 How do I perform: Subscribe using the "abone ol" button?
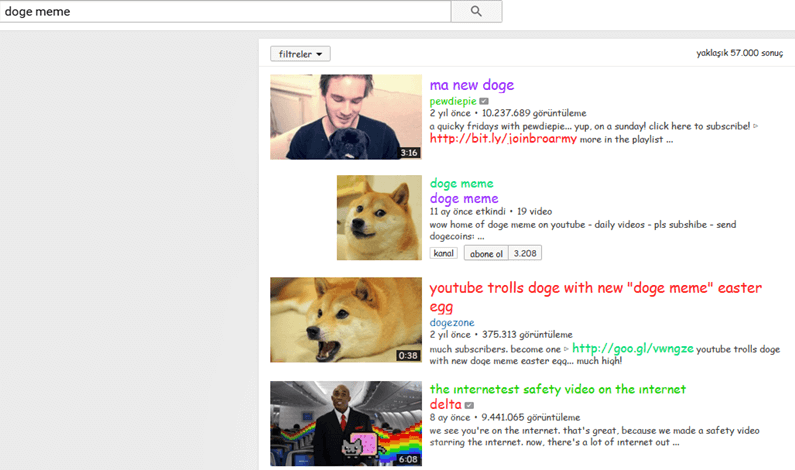(486, 253)
